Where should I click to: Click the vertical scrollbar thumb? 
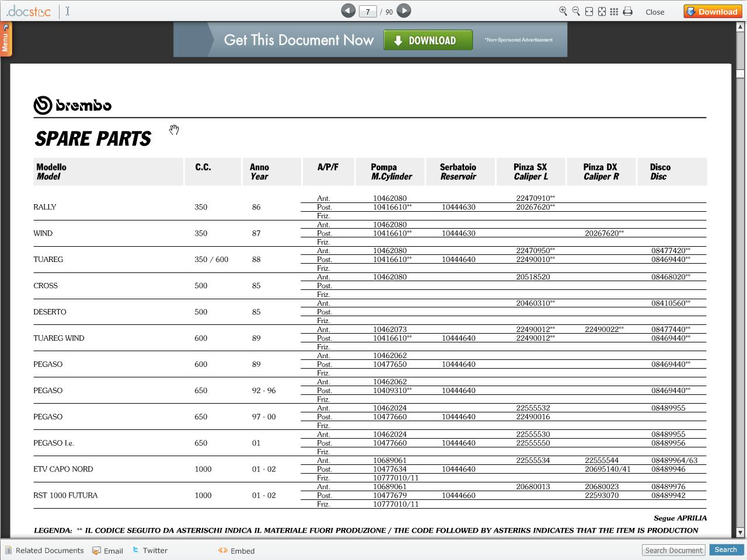tap(740, 73)
